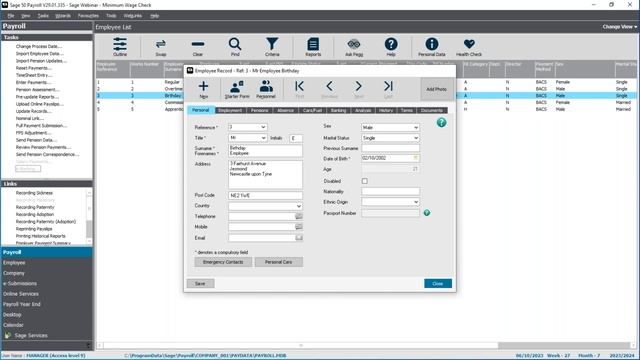Open the Title dropdown
Viewport: 640px width, 360px height.
[x=263, y=138]
